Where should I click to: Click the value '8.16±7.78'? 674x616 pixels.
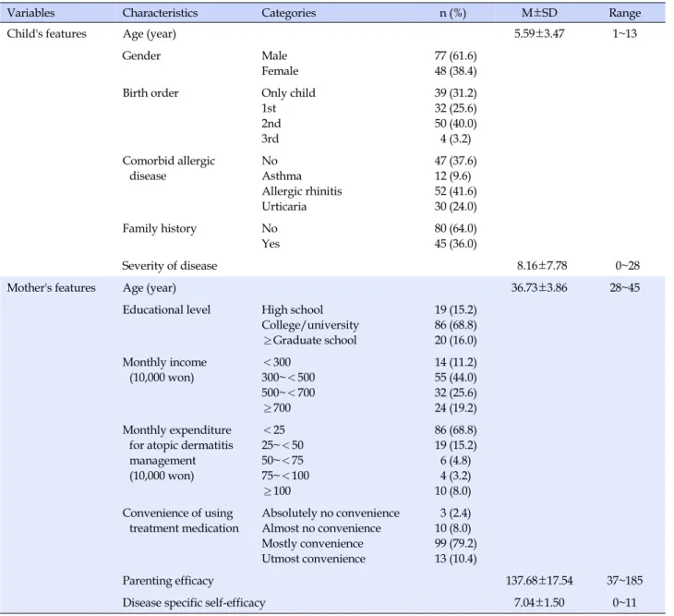[x=542, y=266]
